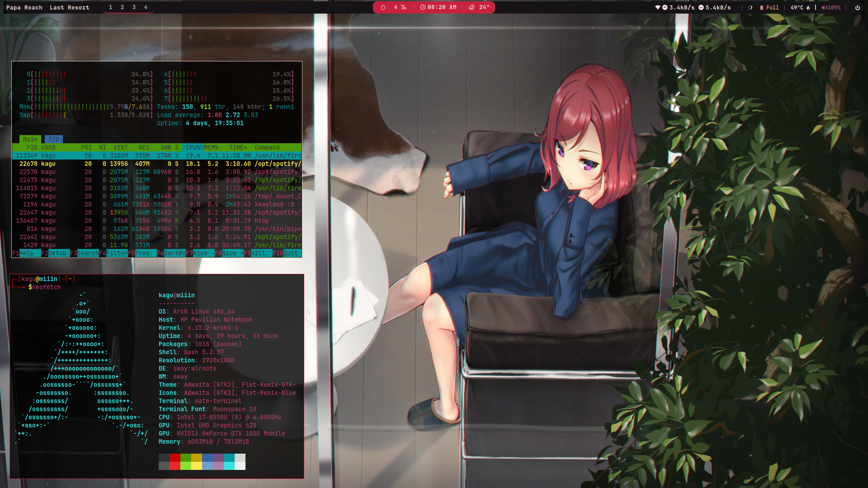Click the F8 Nice + button in htop
The width and height of the screenshot is (868, 488).
click(x=229, y=253)
